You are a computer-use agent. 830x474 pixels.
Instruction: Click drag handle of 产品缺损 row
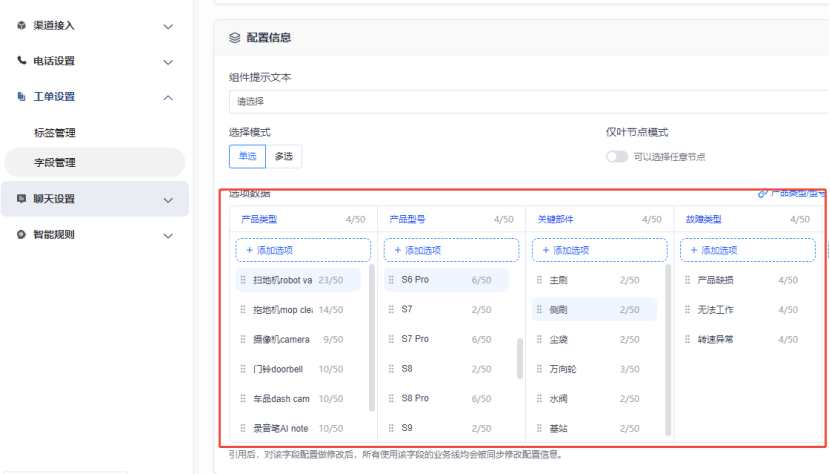click(688, 280)
